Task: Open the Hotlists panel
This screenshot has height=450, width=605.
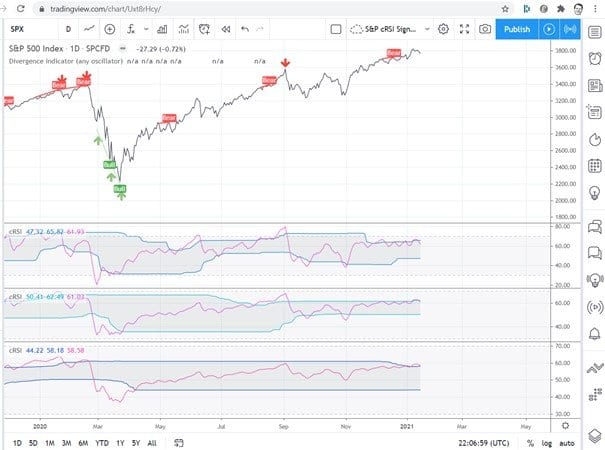Action: 595,139
